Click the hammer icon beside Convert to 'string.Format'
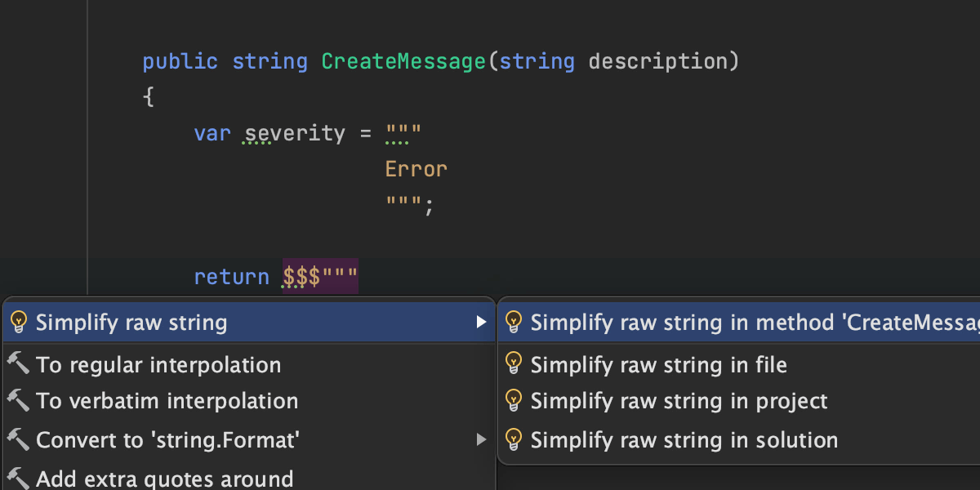The width and height of the screenshot is (980, 490). tap(18, 441)
